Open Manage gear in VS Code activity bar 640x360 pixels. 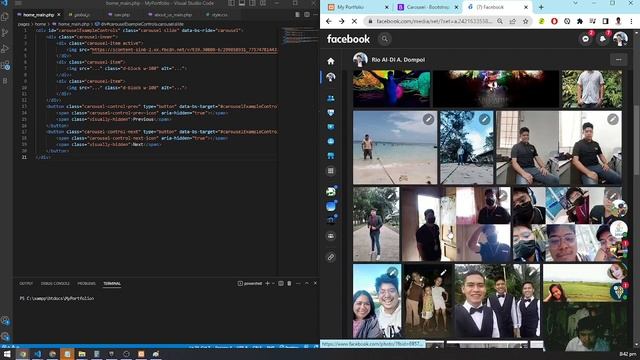[x=5, y=337]
